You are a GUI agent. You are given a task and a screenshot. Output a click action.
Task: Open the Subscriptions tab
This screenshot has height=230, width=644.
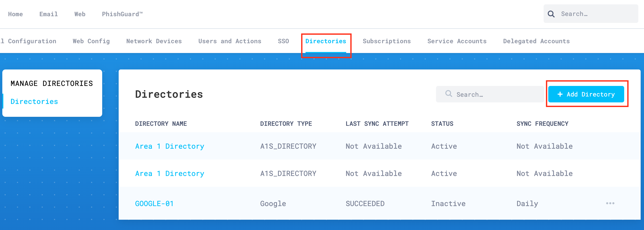click(x=387, y=41)
